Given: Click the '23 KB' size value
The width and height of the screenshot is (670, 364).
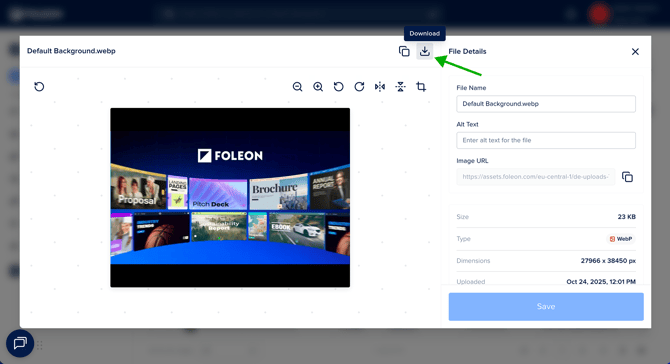Looking at the screenshot, I should click(x=626, y=217).
